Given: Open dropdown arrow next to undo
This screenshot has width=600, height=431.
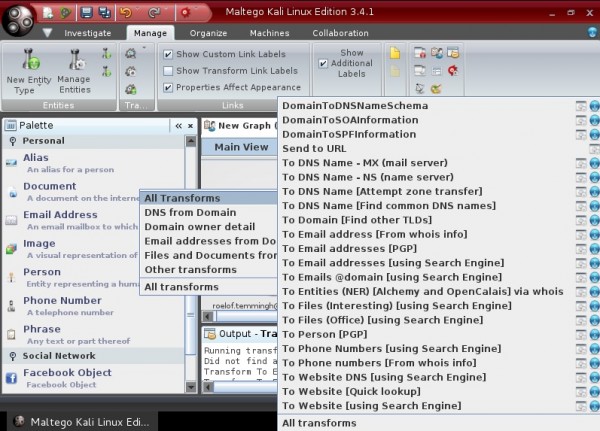Looking at the screenshot, I should click(x=138, y=8).
